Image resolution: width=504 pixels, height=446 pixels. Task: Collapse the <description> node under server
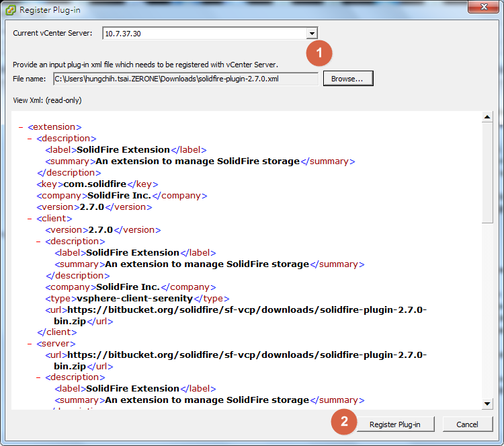38,377
